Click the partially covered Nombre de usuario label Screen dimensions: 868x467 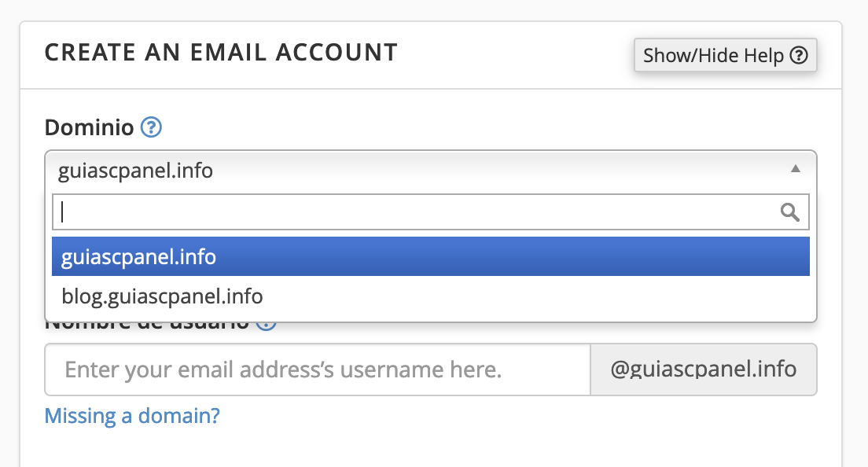(147, 325)
